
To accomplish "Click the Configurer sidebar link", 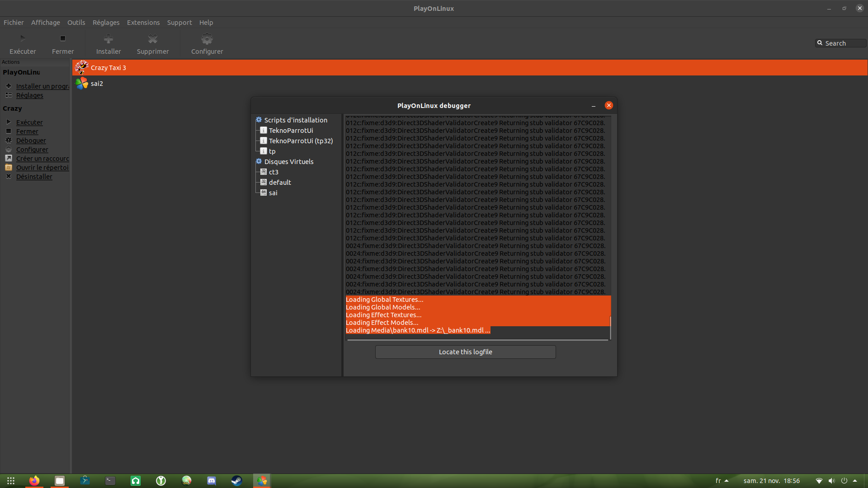I will tap(32, 150).
